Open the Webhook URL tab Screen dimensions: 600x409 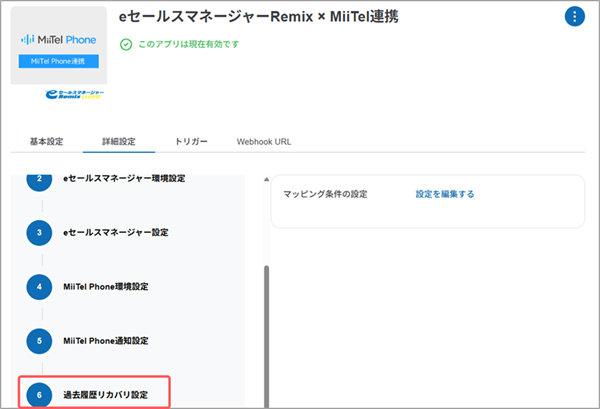(x=264, y=142)
